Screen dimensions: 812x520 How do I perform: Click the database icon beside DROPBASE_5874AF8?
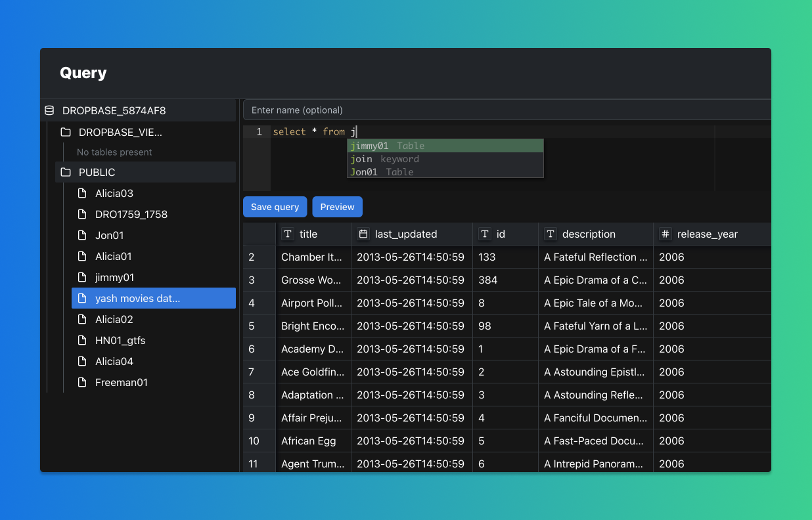[x=49, y=110]
